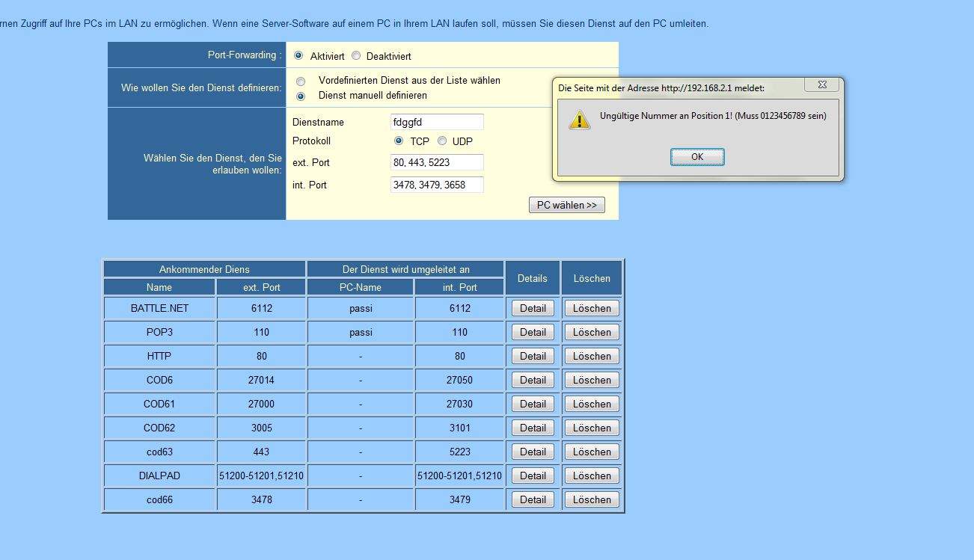The width and height of the screenshot is (974, 560).
Task: Click ext. Port value 6112
Action: (261, 308)
